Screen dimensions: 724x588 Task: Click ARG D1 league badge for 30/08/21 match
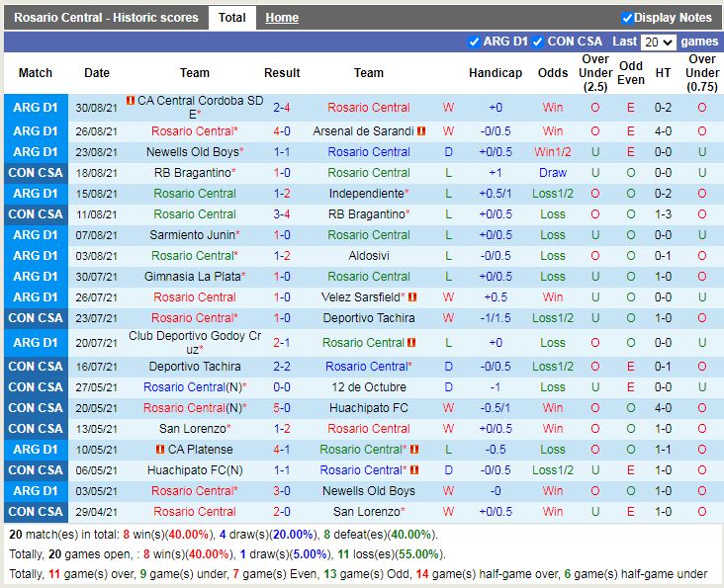point(36,108)
